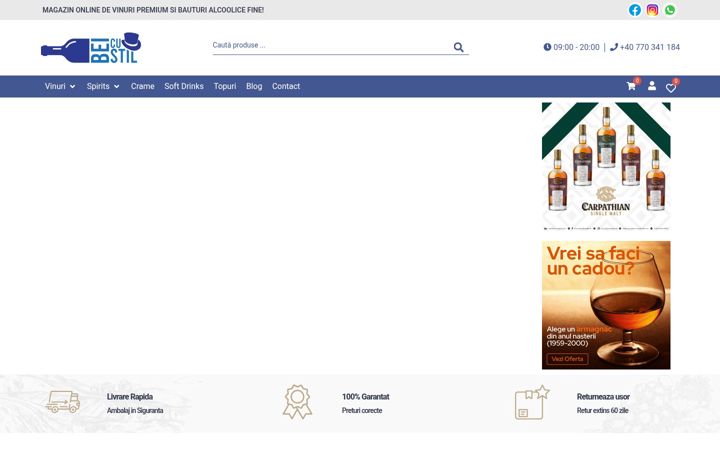Click the 'Retur extins 60 zile' text
The image size is (720, 450).
pos(602,411)
